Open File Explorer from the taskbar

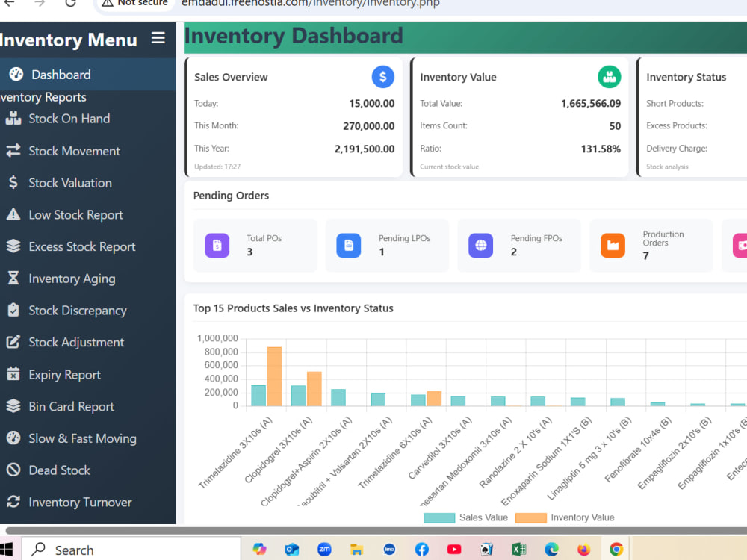coord(356,549)
